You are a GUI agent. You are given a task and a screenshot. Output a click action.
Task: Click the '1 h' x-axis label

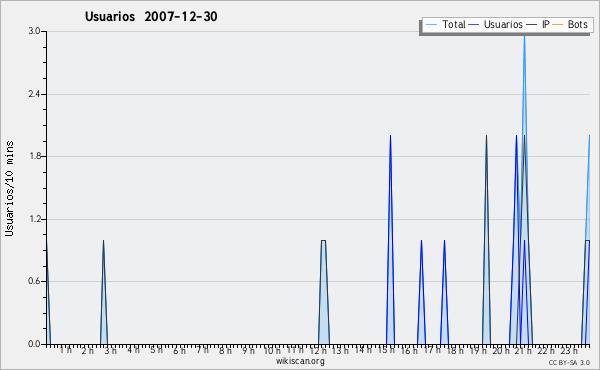click(65, 350)
